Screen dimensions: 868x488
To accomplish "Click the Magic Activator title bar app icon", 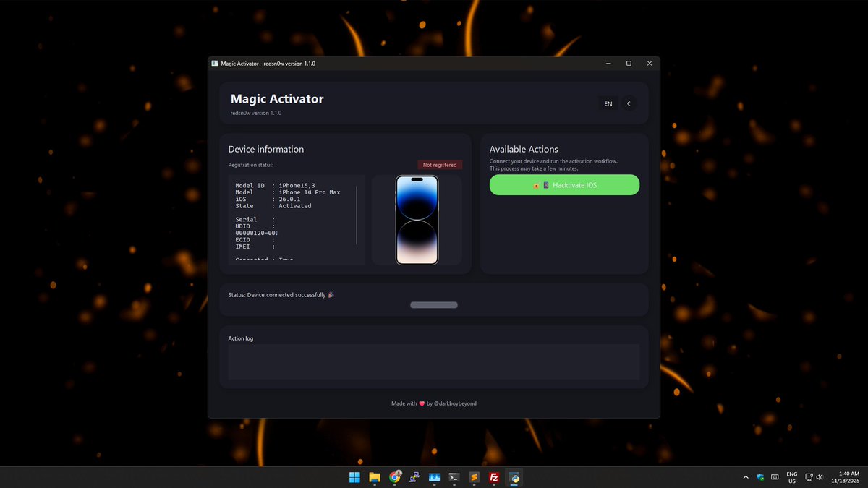I will coord(215,64).
